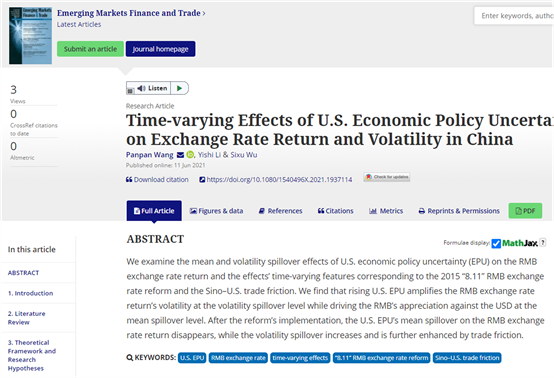The image size is (554, 378).
Task: Open the References tab
Action: (281, 211)
